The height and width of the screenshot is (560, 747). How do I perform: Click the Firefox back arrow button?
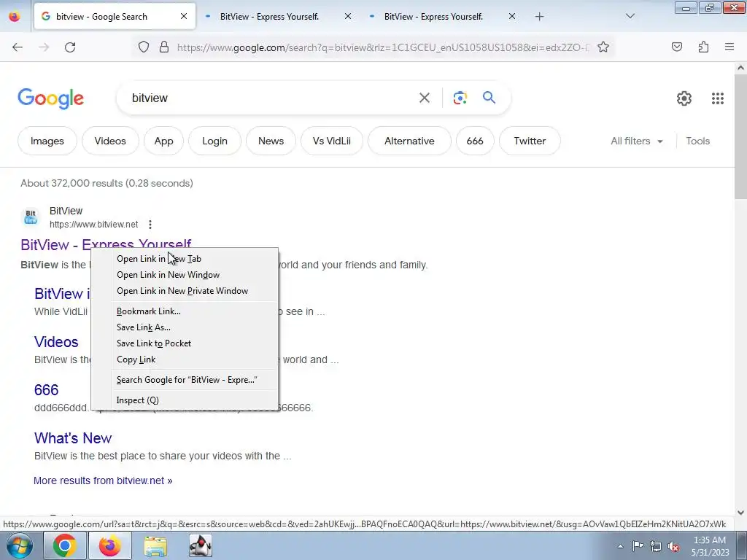click(18, 47)
